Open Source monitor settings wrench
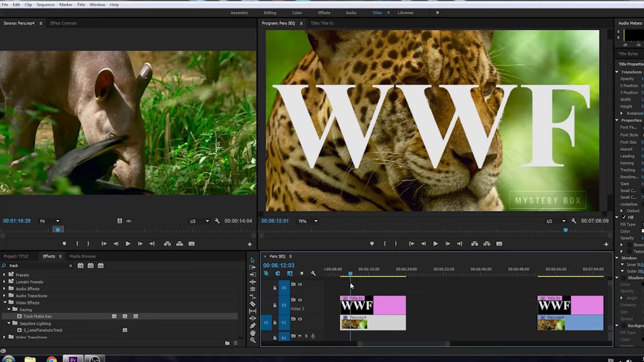The height and width of the screenshot is (362, 644). (x=217, y=221)
